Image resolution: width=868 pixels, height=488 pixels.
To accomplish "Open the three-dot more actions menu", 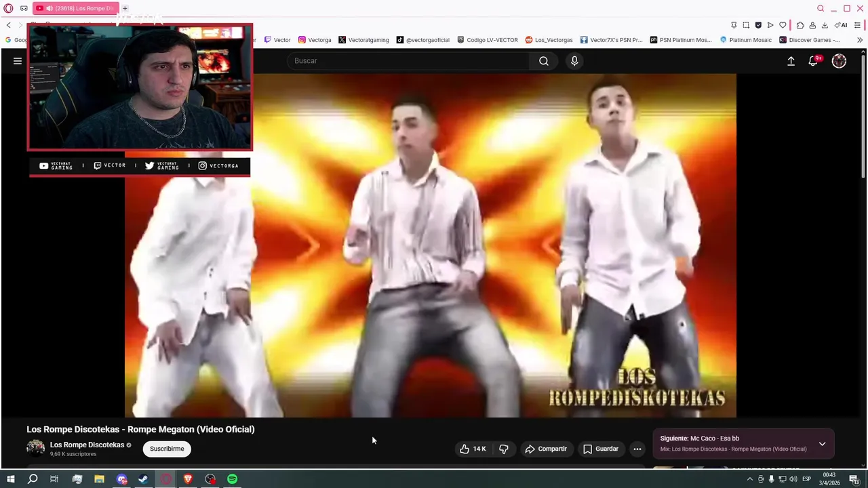I will click(637, 449).
